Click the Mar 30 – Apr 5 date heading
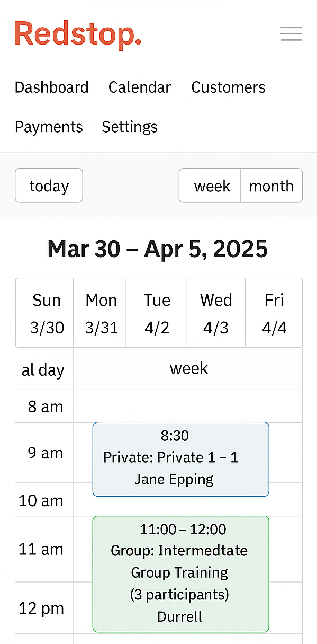The height and width of the screenshot is (644, 317). point(158,249)
